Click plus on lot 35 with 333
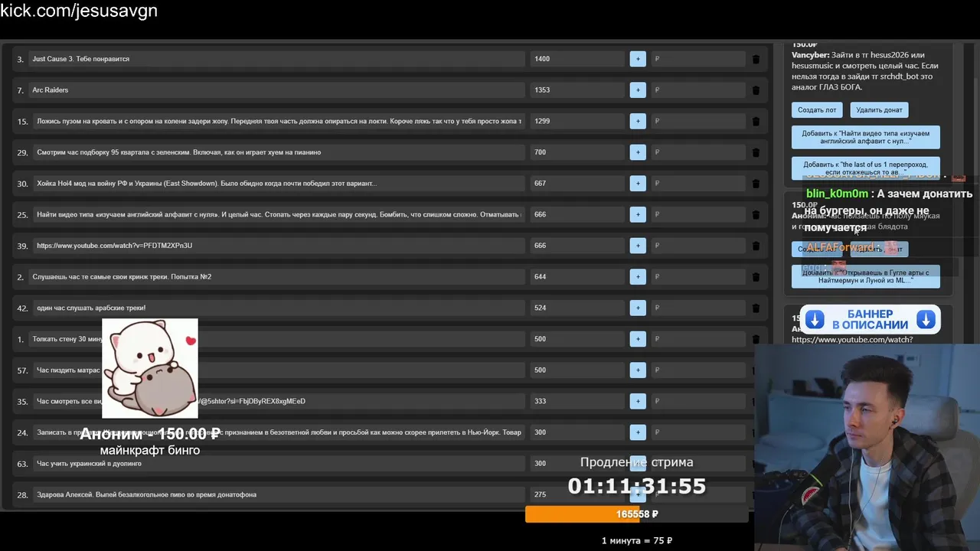This screenshot has width=980, height=551. click(638, 401)
